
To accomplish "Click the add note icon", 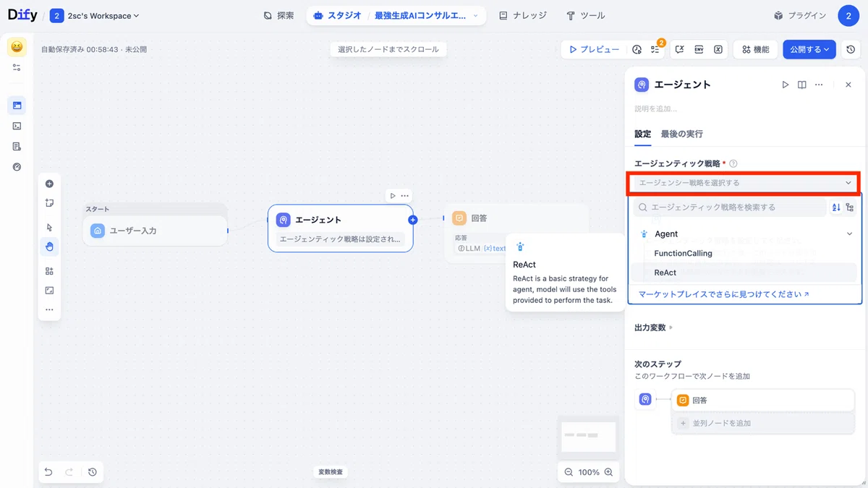I will 49,203.
